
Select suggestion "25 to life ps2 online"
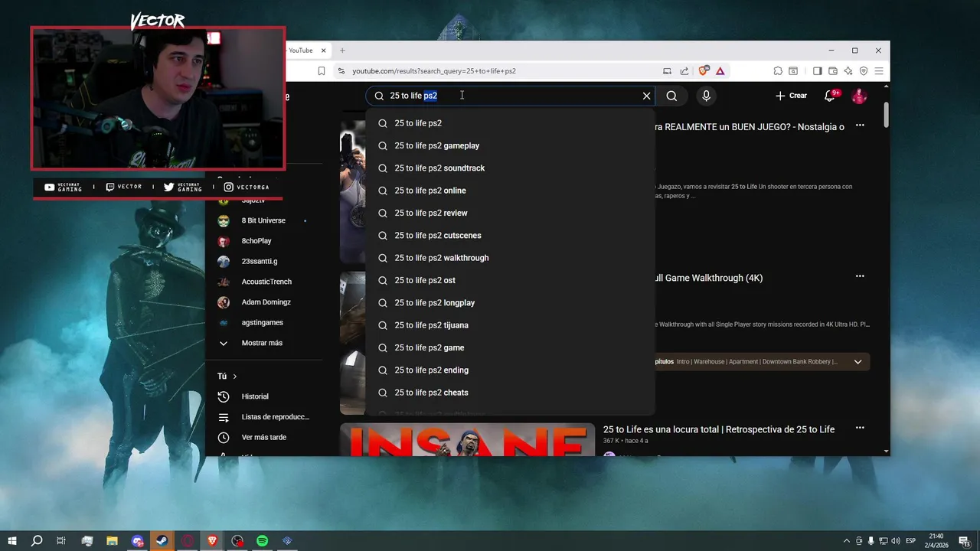(x=510, y=191)
